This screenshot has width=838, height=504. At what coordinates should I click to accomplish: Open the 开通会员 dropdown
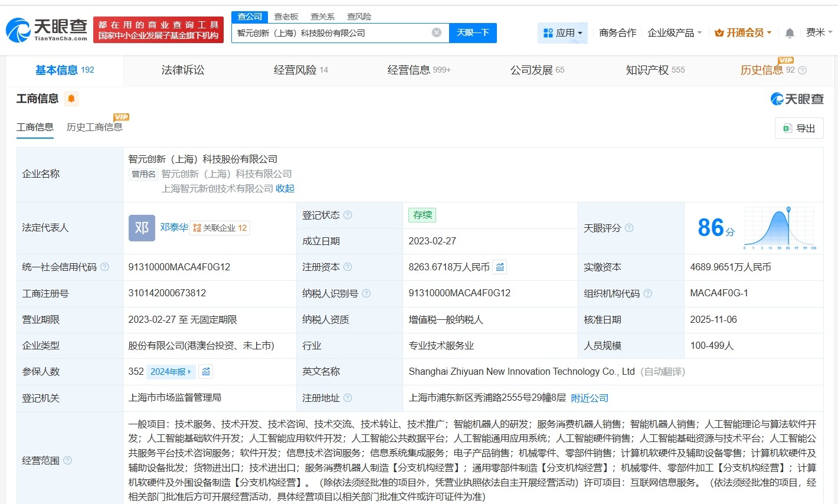pyautogui.click(x=743, y=32)
